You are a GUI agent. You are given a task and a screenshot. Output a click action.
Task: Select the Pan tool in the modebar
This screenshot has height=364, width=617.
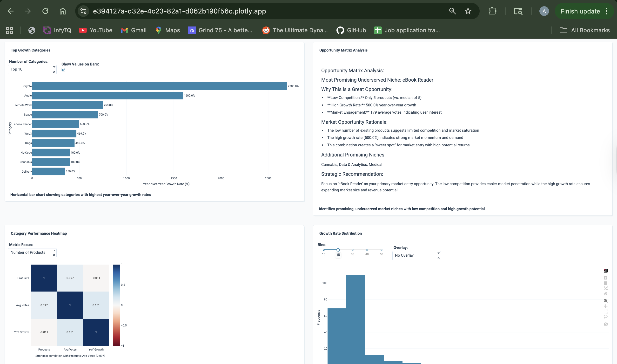click(605, 306)
